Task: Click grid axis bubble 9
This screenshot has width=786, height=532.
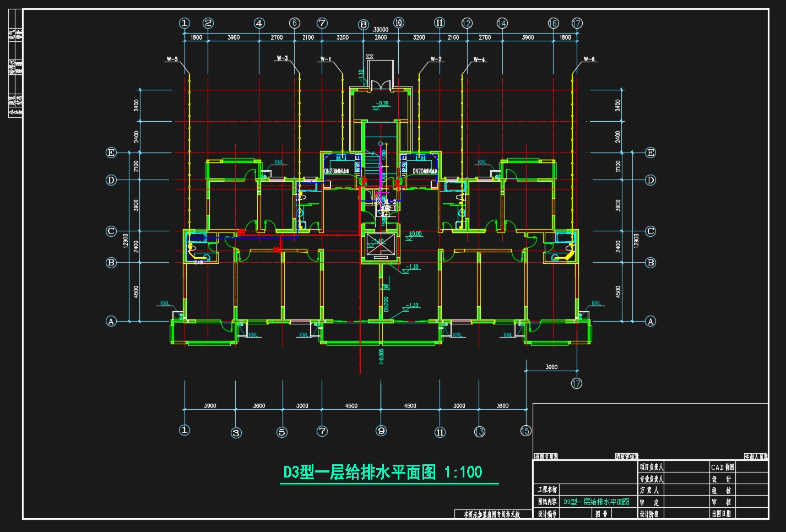Action: point(381,431)
